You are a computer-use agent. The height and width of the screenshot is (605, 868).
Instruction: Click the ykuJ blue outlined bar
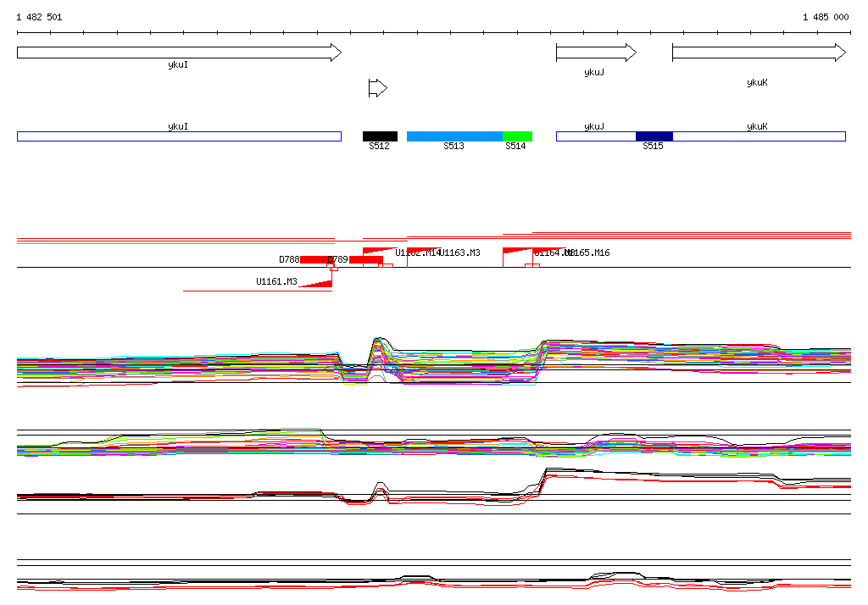596,136
